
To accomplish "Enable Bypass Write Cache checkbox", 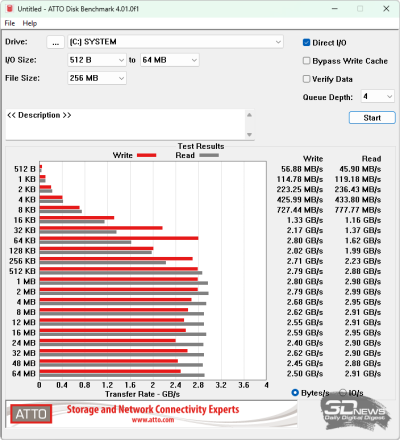I will (x=306, y=61).
